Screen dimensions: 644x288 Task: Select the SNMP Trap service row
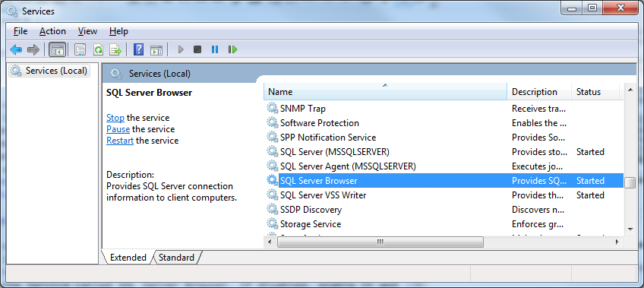point(443,109)
